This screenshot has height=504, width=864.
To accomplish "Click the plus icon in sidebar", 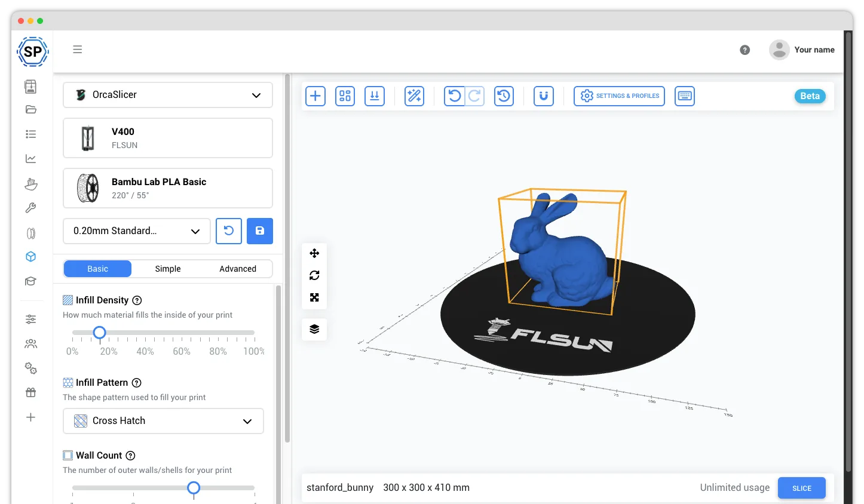I will point(31,417).
